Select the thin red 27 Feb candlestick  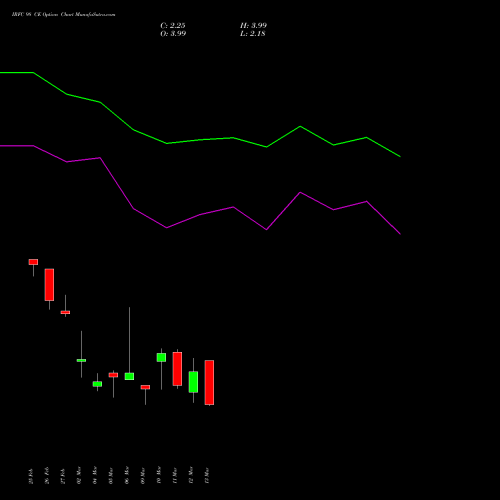coord(65,312)
